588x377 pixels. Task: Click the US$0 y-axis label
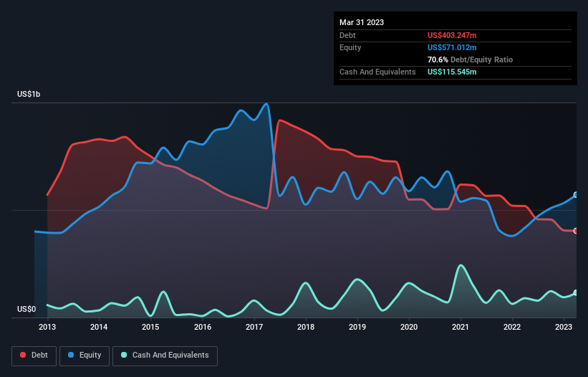26,309
